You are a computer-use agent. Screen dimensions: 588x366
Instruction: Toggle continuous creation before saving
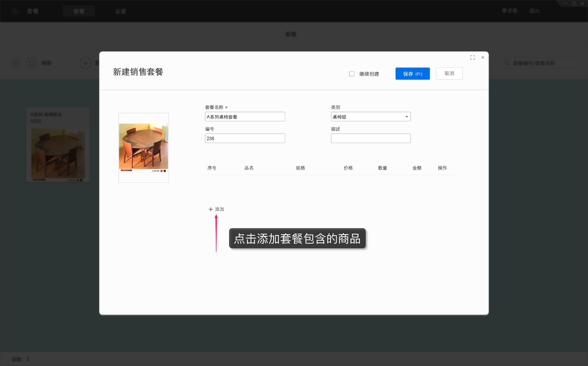[x=352, y=74]
